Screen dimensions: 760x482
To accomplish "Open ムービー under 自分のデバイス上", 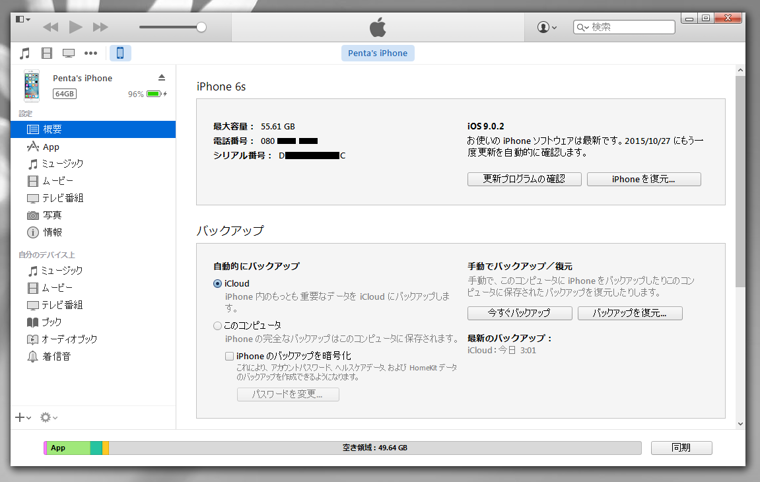I will (x=93, y=288).
